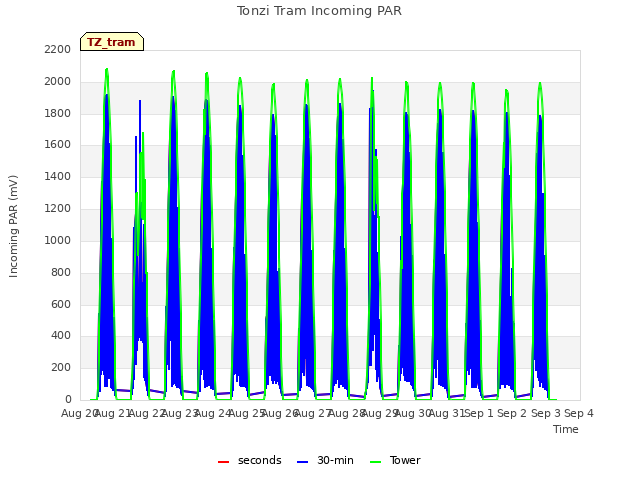Click the 1600 y-axis tick label
640x480 pixels.
click(x=58, y=144)
